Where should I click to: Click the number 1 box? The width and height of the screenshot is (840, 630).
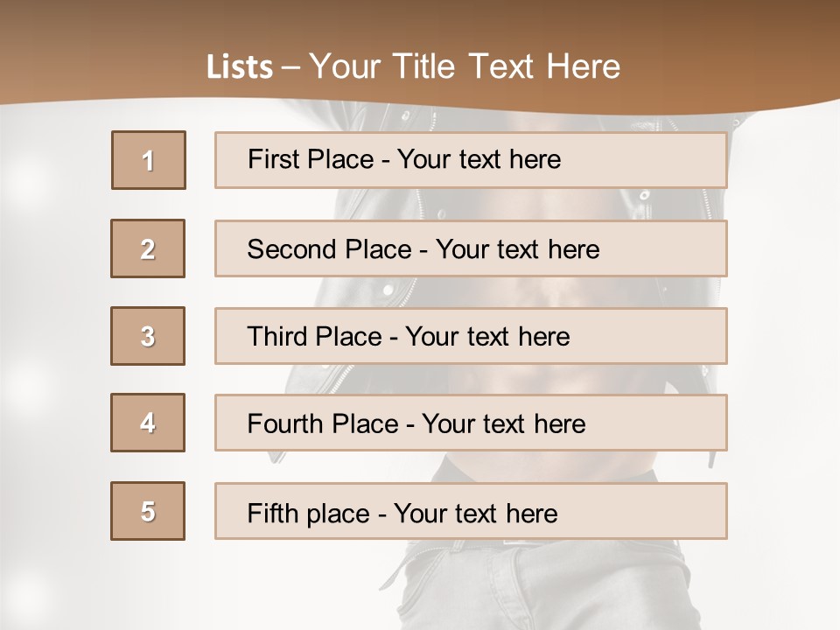(149, 160)
